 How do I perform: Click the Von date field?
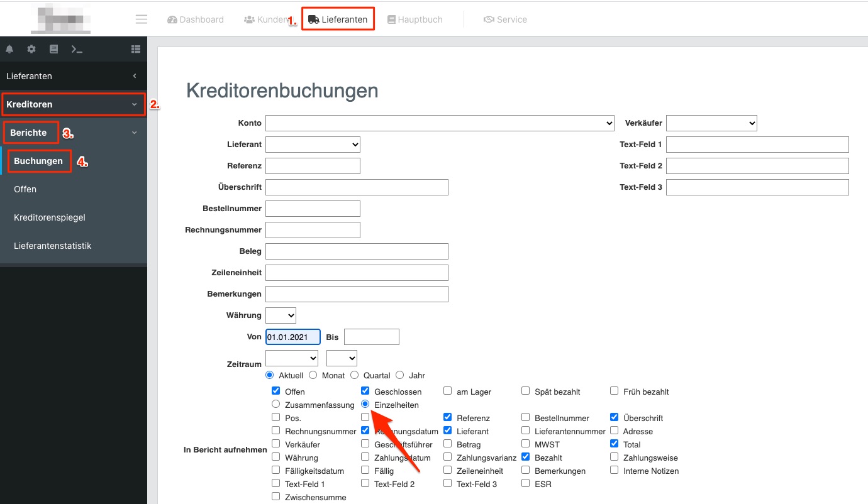(x=293, y=337)
